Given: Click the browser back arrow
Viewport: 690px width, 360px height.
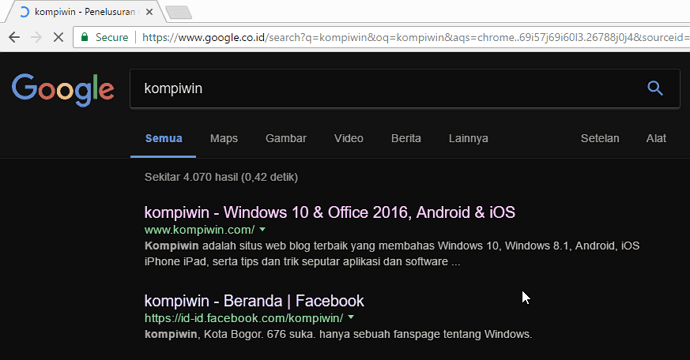Looking at the screenshot, I should point(14,37).
